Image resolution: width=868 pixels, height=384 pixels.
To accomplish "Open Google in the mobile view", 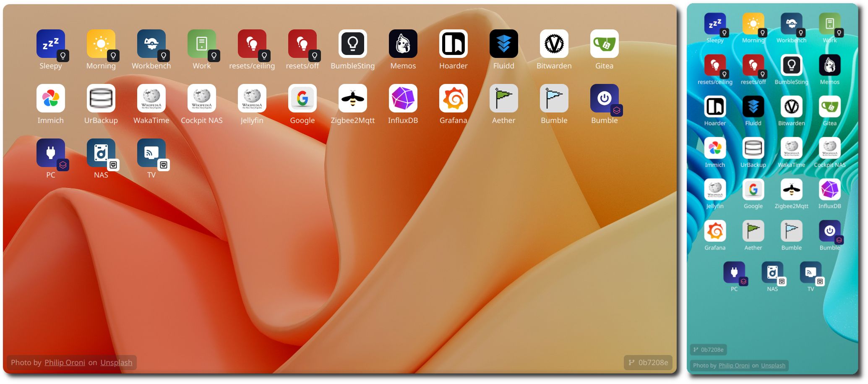I will point(753,189).
